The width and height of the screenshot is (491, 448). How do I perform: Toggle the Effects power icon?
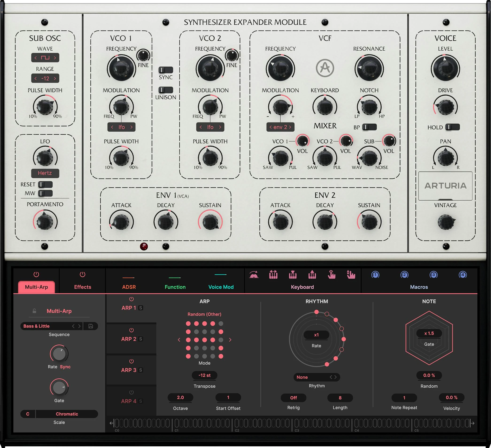tap(83, 274)
